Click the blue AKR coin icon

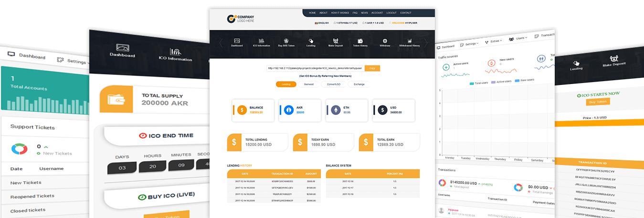[289, 110]
